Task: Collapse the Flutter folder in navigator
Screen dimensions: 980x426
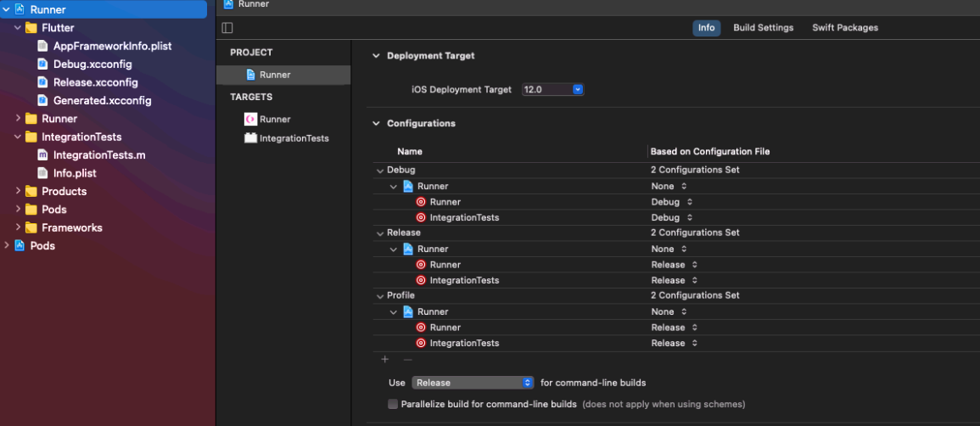Action: pos(18,28)
